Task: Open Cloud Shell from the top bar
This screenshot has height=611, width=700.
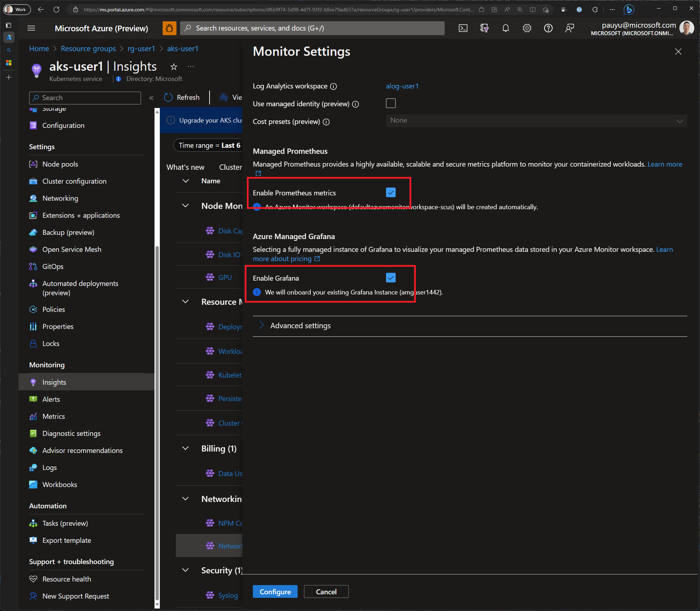Action: click(x=463, y=28)
